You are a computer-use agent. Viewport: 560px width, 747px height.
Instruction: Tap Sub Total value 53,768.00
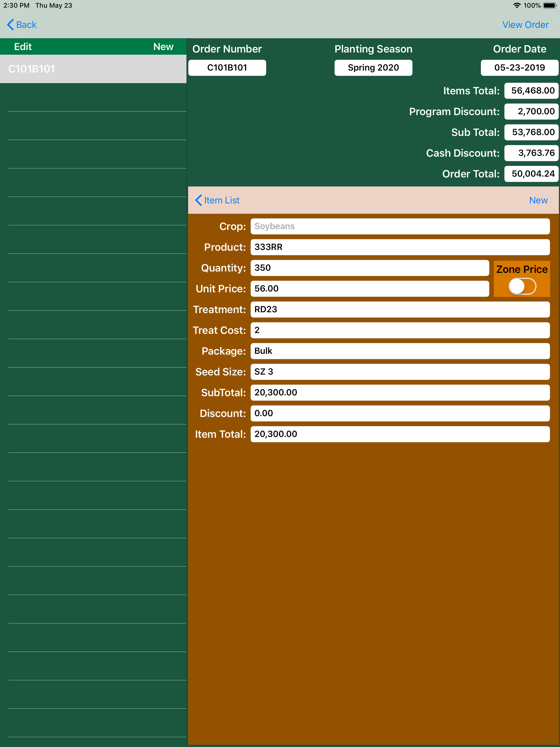coord(531,132)
